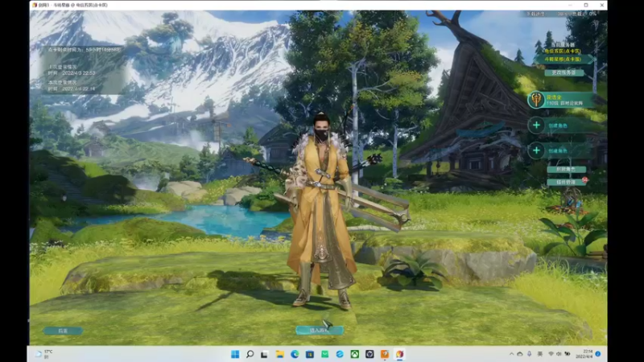Open the management button with red badge
The image size is (644, 362).
566,182
